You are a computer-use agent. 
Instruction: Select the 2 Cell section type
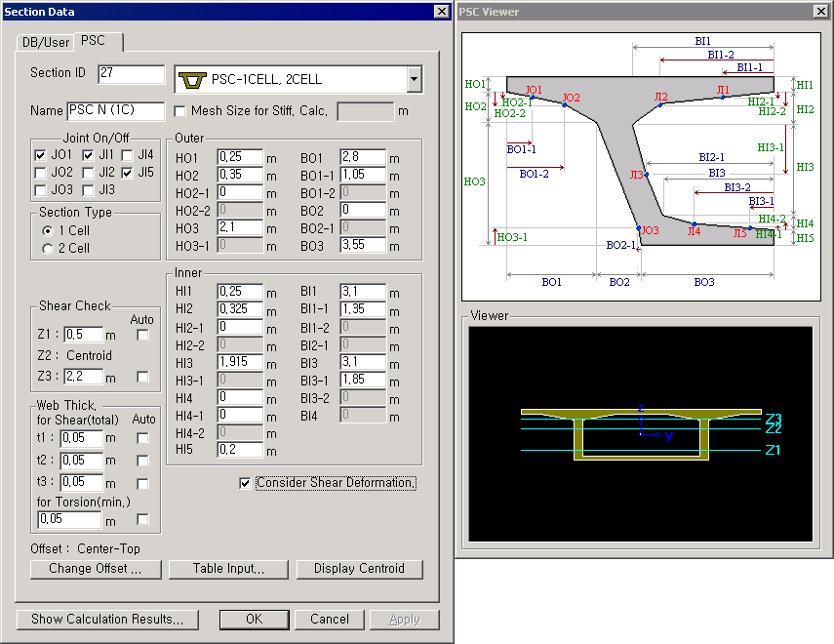pos(48,249)
